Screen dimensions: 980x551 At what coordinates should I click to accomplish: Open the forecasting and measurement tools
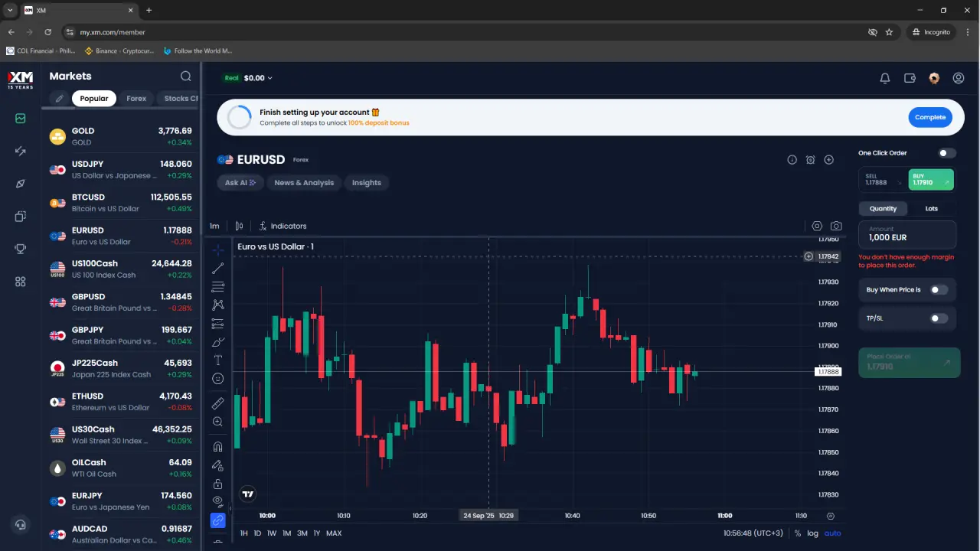point(217,324)
